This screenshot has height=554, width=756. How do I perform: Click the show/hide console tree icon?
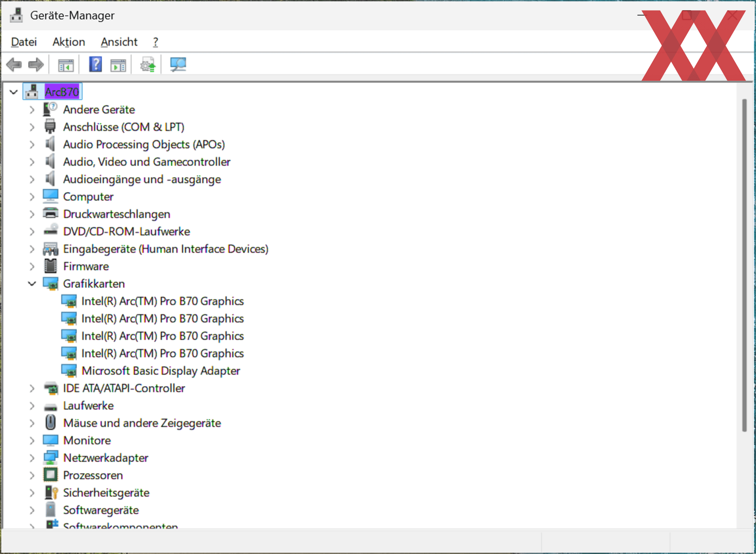66,65
